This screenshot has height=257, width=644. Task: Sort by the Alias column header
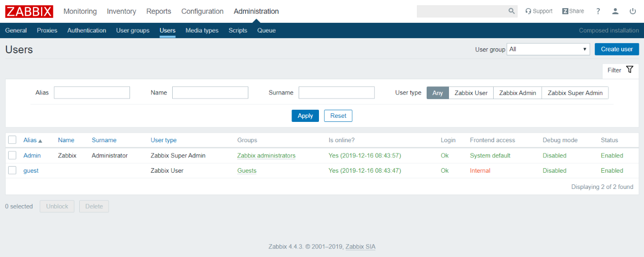coord(30,140)
